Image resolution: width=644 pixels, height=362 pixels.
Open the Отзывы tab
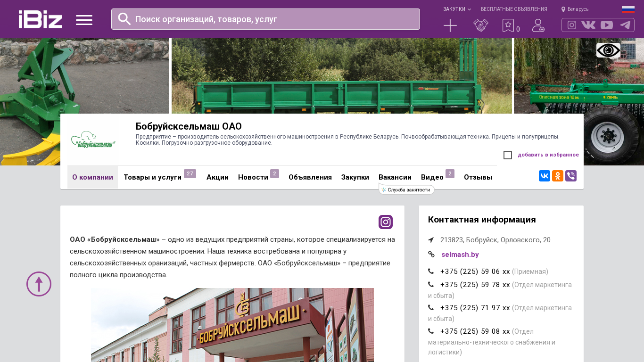(478, 177)
